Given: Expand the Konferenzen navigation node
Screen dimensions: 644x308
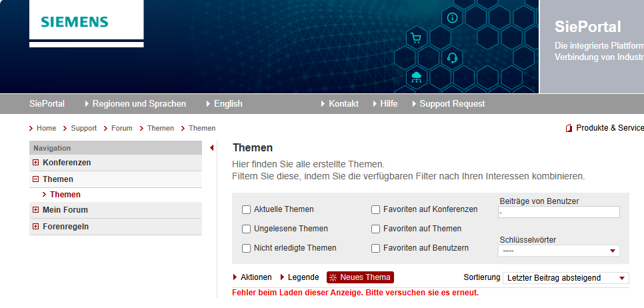Looking at the screenshot, I should [x=36, y=163].
